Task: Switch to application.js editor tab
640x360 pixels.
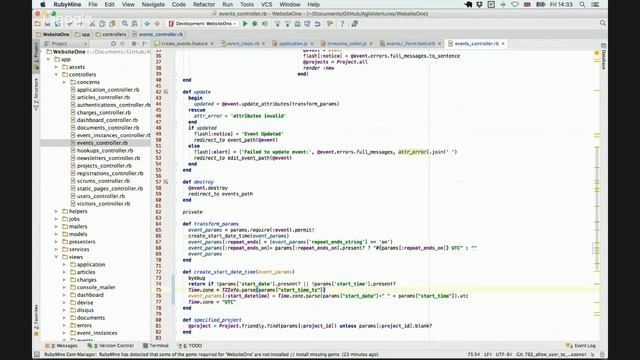Action: tap(293, 43)
